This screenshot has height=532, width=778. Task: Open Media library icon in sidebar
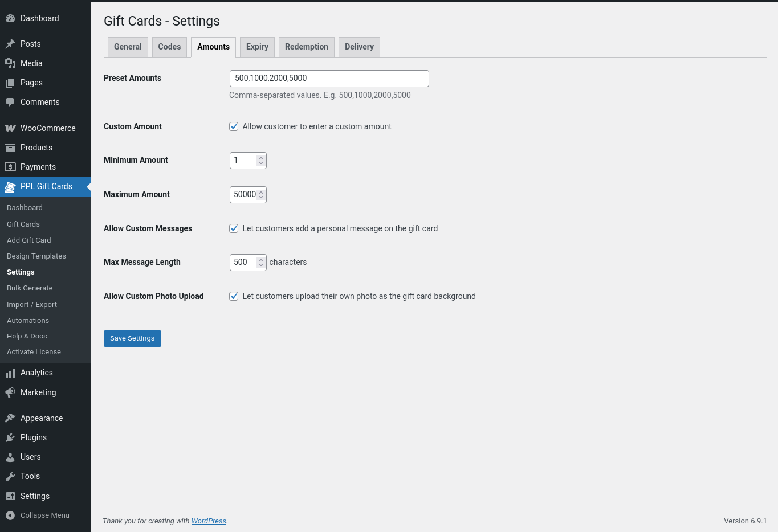click(10, 63)
